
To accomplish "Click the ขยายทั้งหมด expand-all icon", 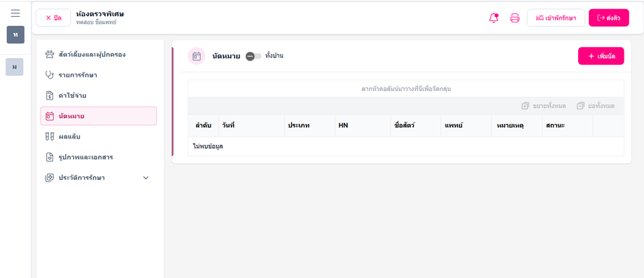I will pyautogui.click(x=525, y=106).
